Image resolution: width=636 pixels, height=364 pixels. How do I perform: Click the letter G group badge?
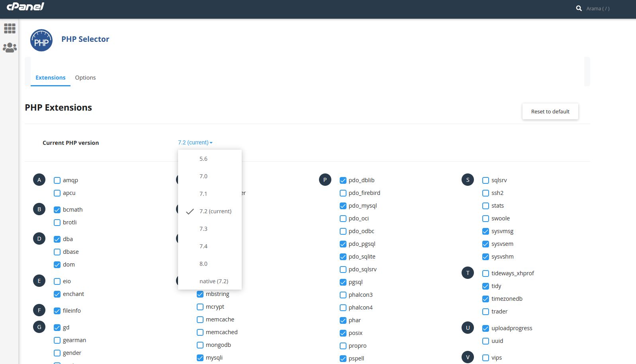tap(39, 327)
